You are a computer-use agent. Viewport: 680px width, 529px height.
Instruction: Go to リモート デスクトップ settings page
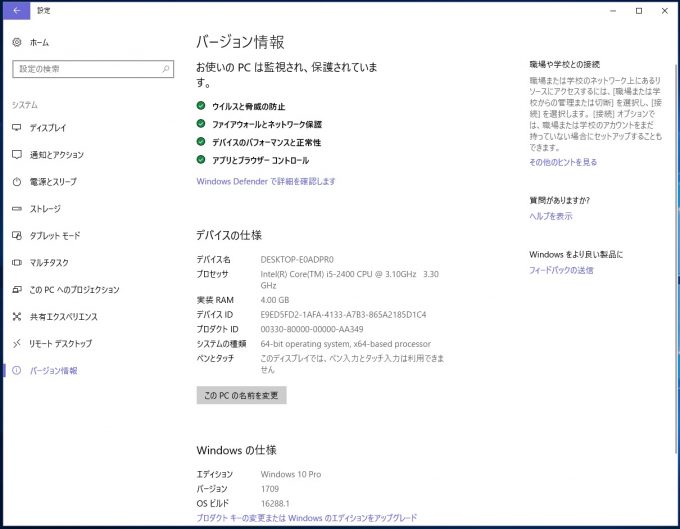pos(60,343)
